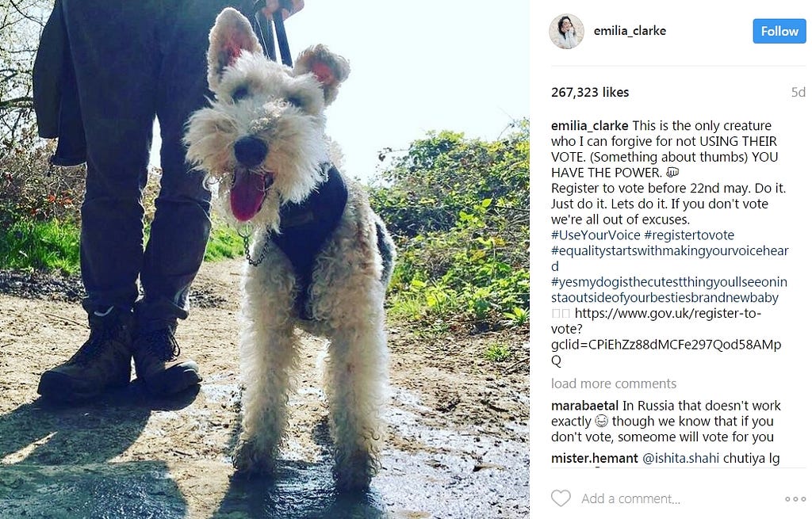Open the #yesmydogisthecutestthing hashtag
The image size is (812, 519).
click(x=669, y=290)
